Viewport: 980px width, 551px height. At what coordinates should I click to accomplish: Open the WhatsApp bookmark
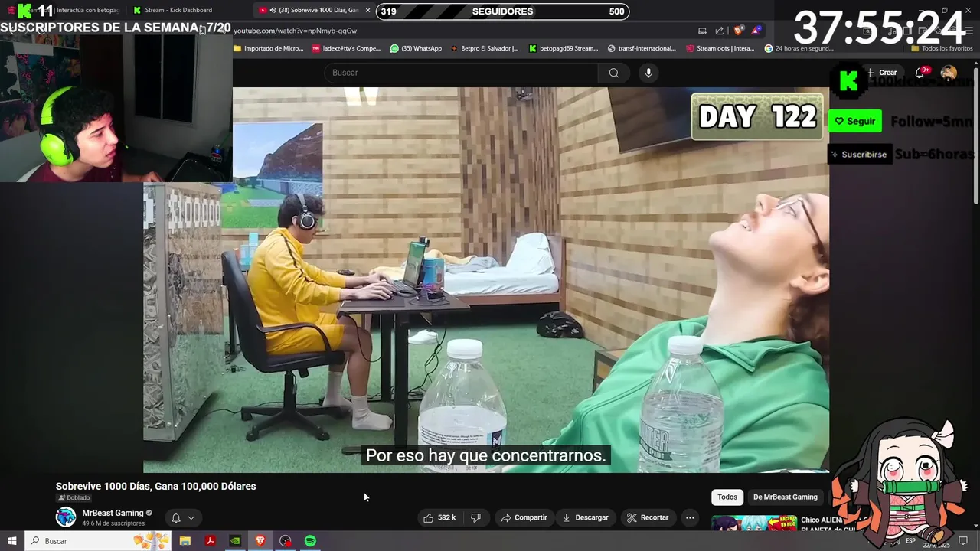coord(416,48)
